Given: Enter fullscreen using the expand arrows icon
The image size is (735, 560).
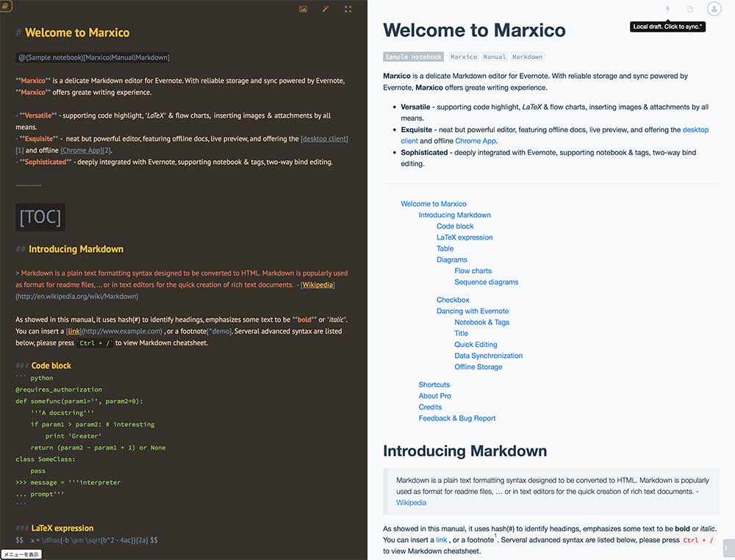Looking at the screenshot, I should click(348, 9).
